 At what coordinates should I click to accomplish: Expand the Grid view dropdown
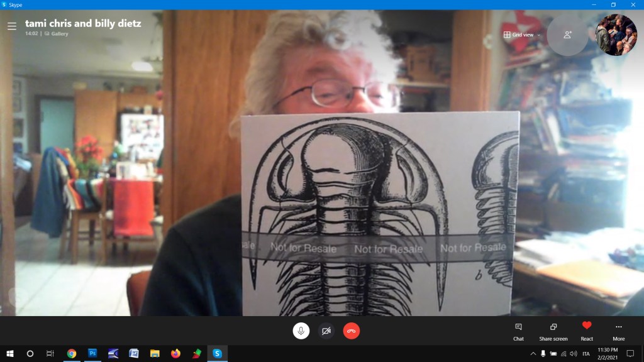(522, 35)
